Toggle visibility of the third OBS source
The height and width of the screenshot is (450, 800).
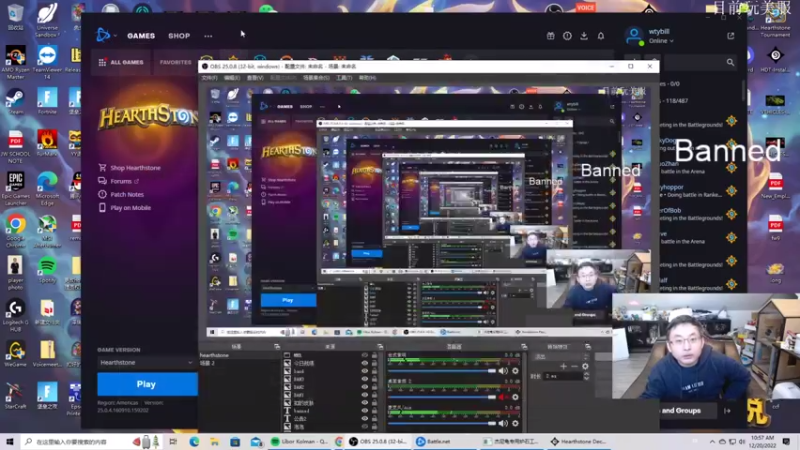pos(365,371)
